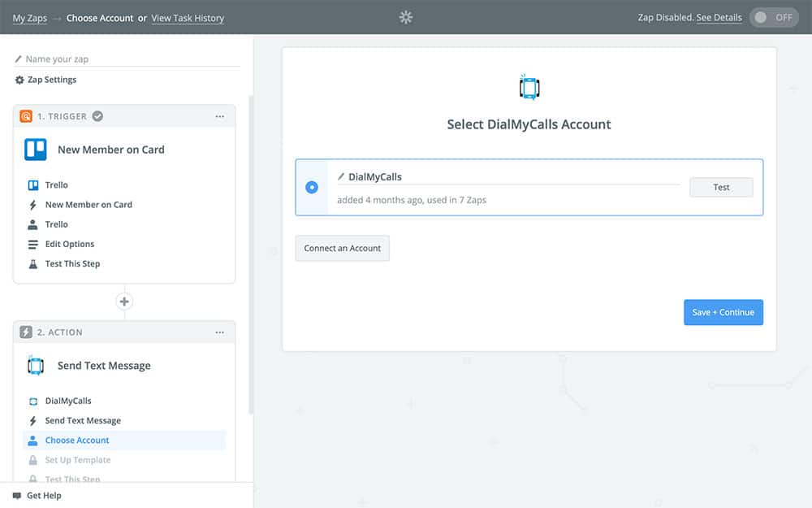The width and height of the screenshot is (812, 508).
Task: Click the plus icon between steps
Action: 124,302
